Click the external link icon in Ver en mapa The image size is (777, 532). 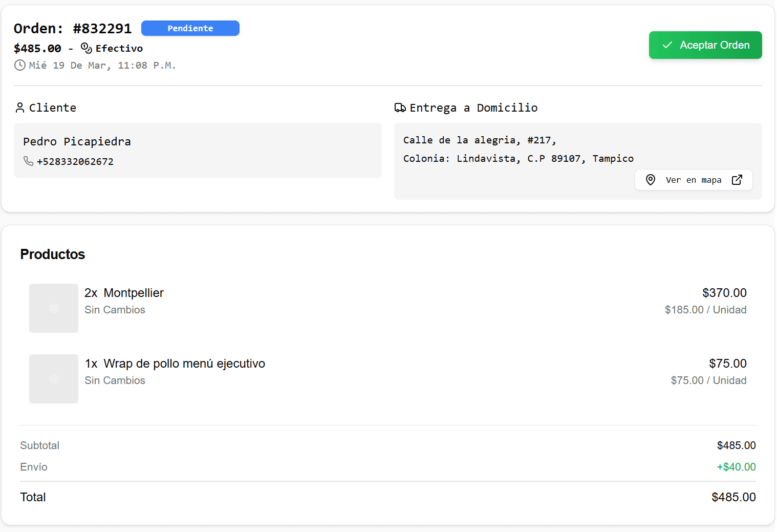pos(737,180)
